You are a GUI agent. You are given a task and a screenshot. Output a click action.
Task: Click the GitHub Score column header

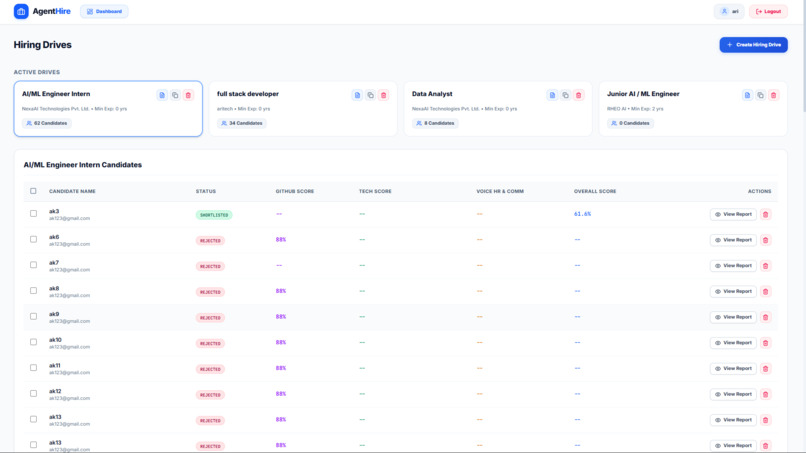295,191
